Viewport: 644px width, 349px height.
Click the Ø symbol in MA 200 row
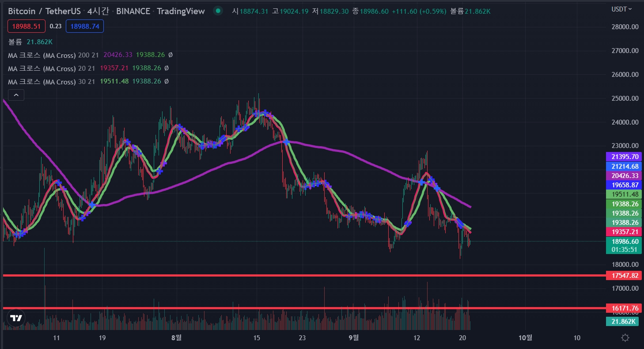coord(171,55)
